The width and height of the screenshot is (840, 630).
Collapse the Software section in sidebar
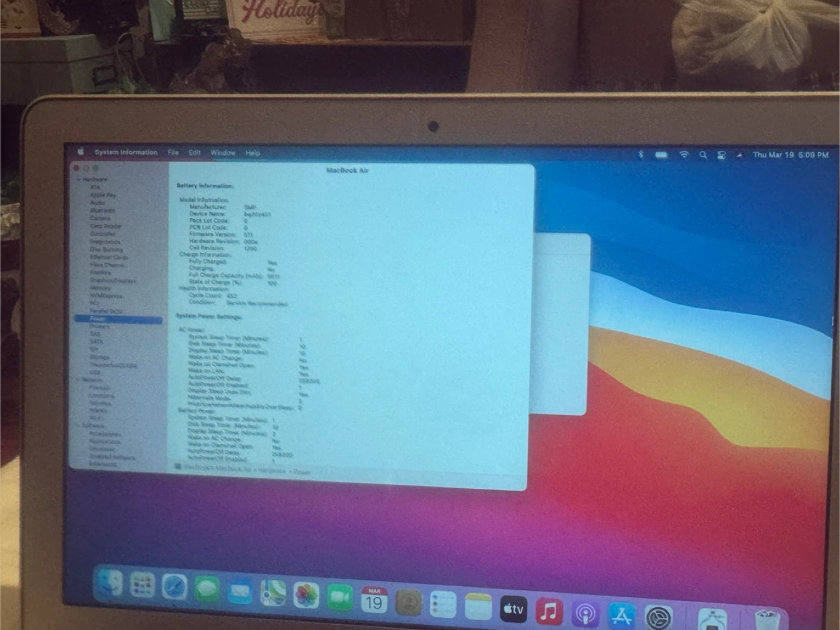(x=79, y=426)
